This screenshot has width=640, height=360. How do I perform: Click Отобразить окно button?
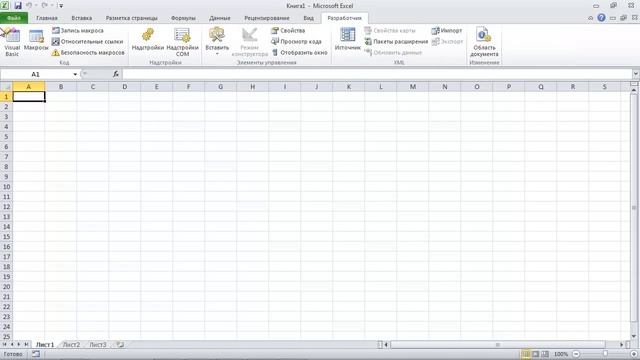300,53
